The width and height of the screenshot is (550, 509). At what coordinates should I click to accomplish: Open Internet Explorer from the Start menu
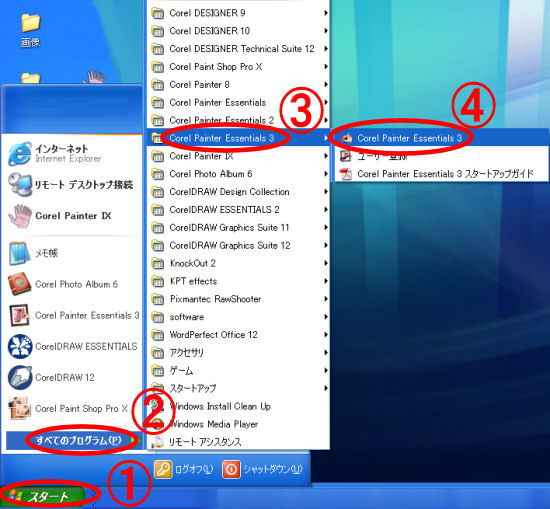coord(72,153)
